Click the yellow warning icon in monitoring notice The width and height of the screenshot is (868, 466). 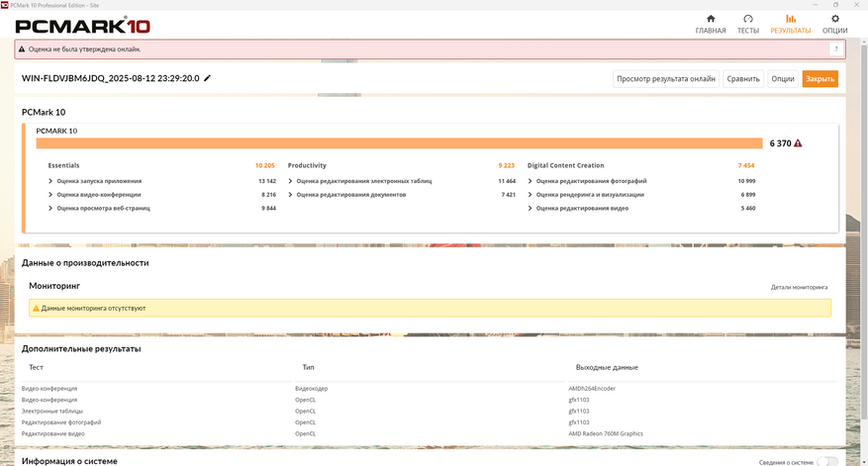tap(36, 309)
